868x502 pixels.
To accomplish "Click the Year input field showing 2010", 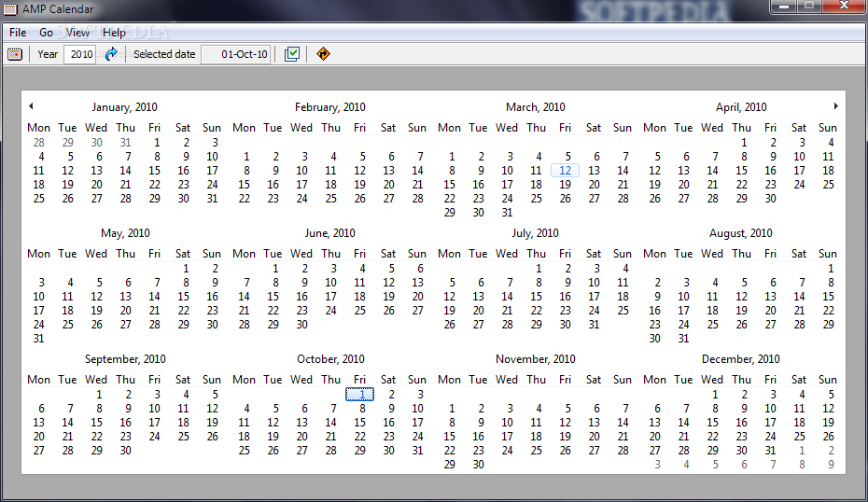I will click(x=79, y=54).
